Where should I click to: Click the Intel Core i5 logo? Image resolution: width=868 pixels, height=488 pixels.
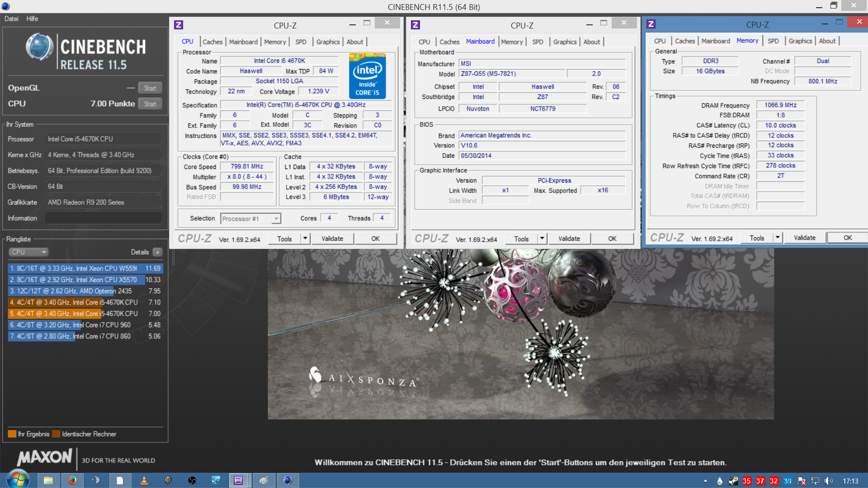point(367,76)
